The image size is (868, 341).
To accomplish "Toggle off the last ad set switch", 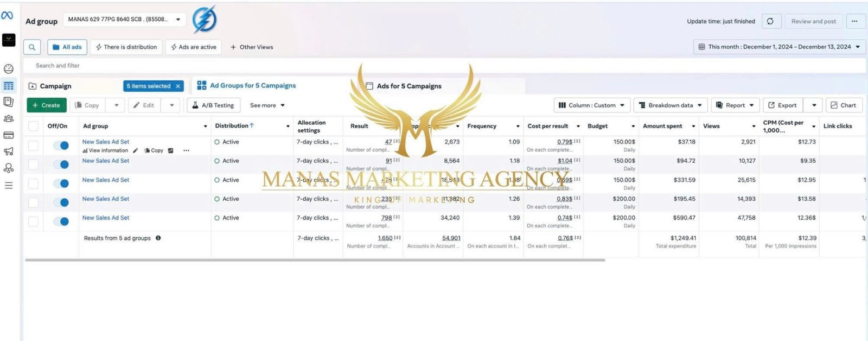I will point(61,222).
